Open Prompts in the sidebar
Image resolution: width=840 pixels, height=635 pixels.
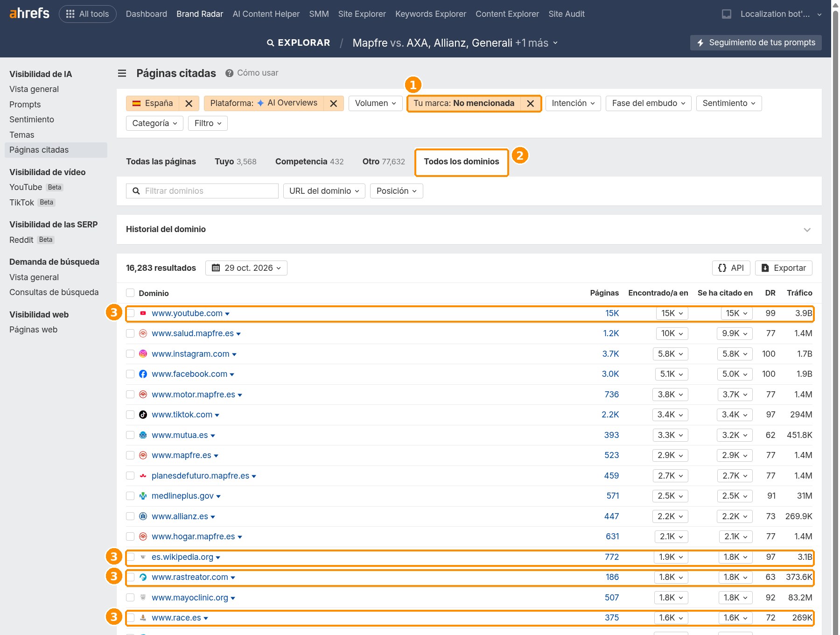[x=25, y=105]
